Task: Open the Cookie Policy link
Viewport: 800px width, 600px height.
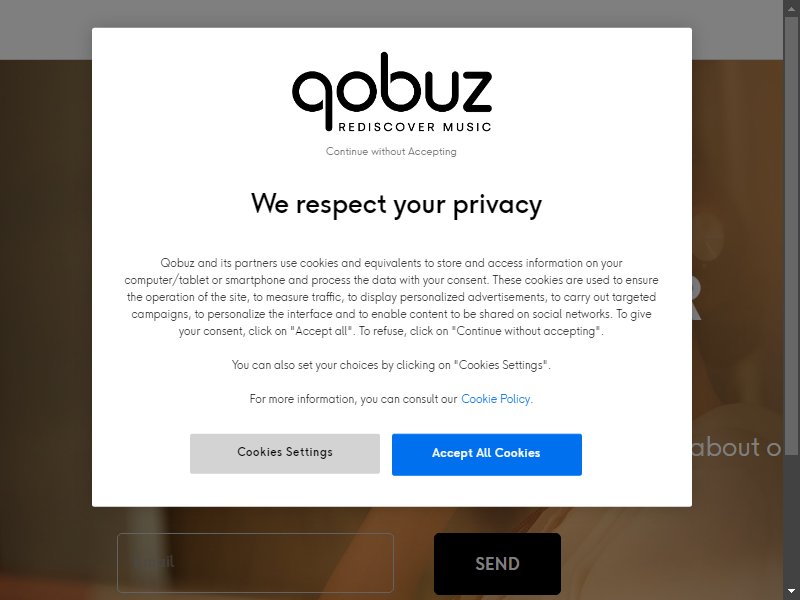Action: pyautogui.click(x=497, y=399)
